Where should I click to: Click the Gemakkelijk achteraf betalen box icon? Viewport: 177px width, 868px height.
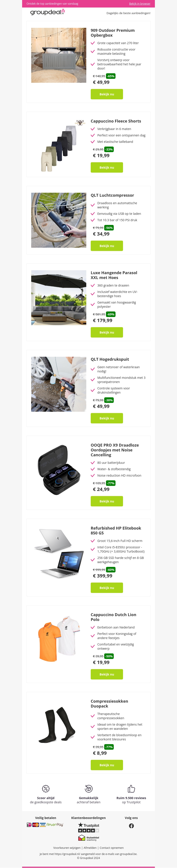pos(88,789)
